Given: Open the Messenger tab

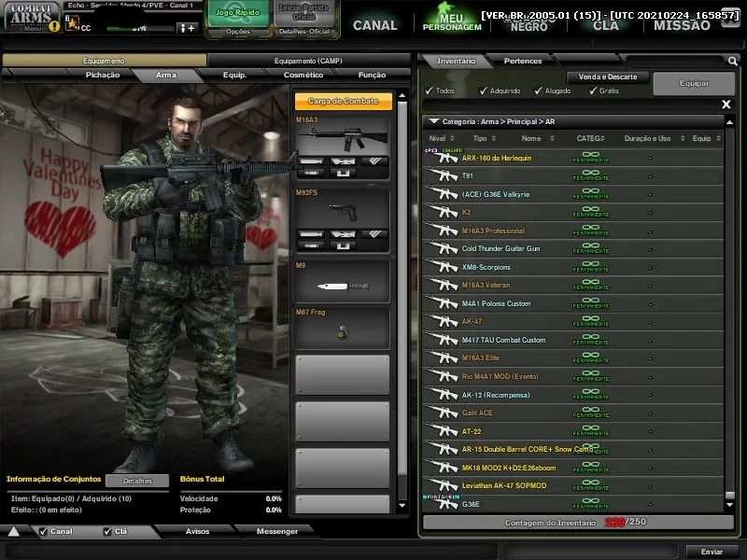Looking at the screenshot, I should pyautogui.click(x=276, y=531).
